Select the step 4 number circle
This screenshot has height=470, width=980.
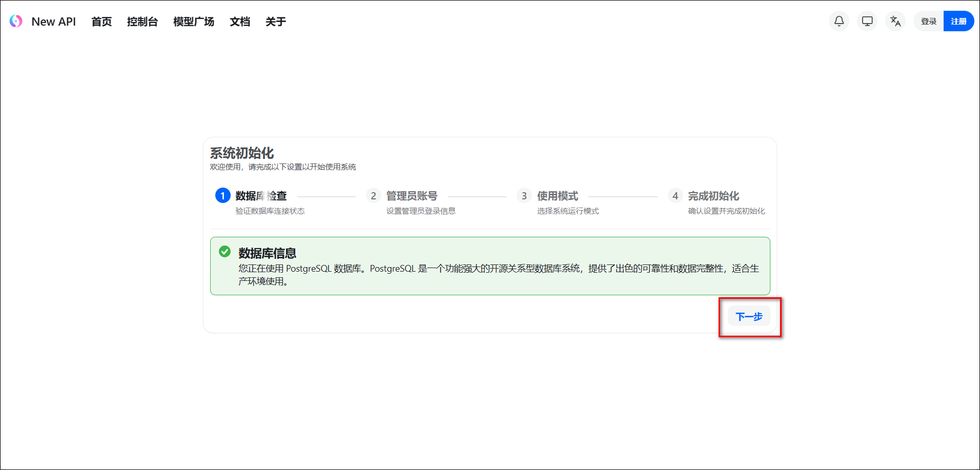pos(675,196)
